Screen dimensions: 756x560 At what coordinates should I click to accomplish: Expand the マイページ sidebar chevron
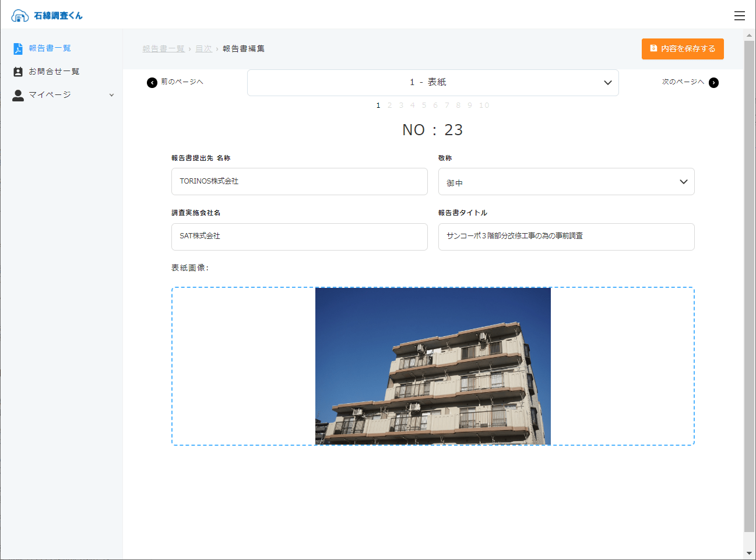click(111, 95)
